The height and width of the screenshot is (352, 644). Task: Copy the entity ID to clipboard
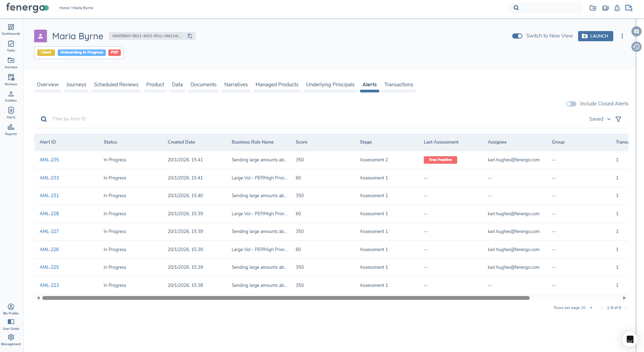coord(190,36)
